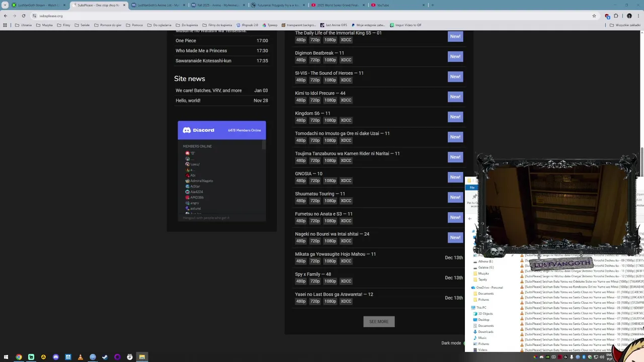Switch to the YouTube tab
The image size is (644, 362).
coord(397,5)
